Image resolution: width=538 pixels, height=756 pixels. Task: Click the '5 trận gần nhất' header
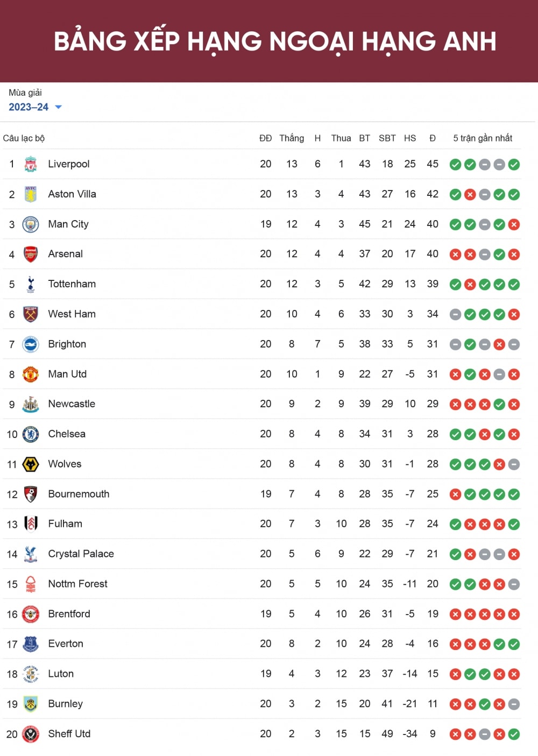coord(483,138)
